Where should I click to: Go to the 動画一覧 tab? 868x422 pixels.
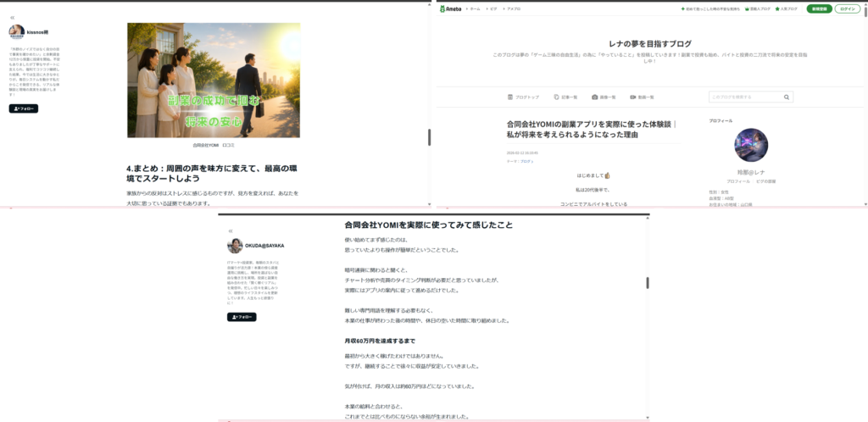646,97
